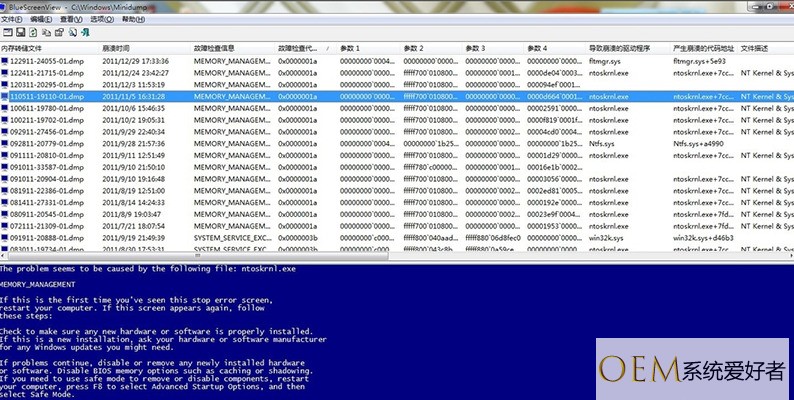Screen dimensions: 794x400
Task: Open the 帮助(H) menu
Action: coord(133,19)
